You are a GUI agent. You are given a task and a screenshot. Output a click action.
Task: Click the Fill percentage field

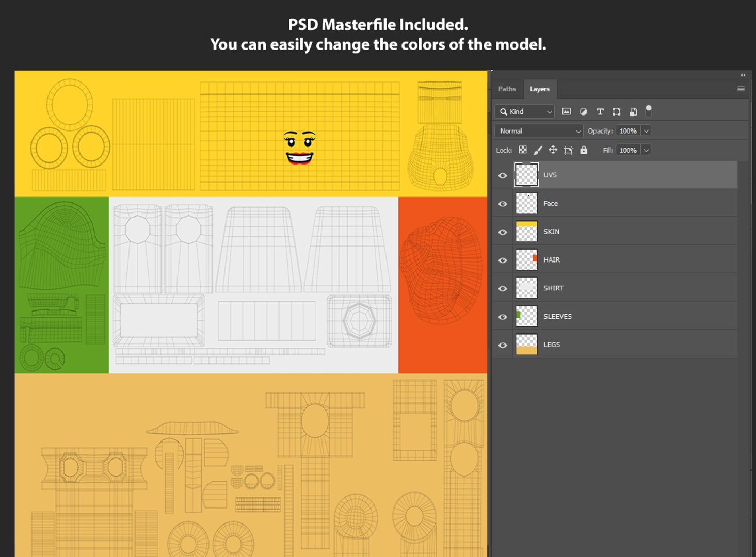tap(628, 150)
